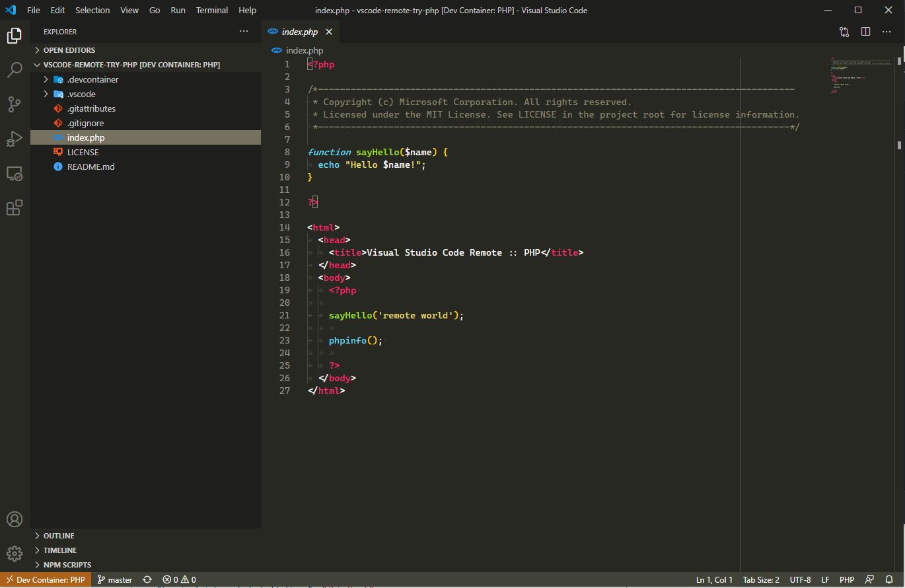Screen dimensions: 905x588
Task: Open the Extensions view
Action: [x=15, y=208]
